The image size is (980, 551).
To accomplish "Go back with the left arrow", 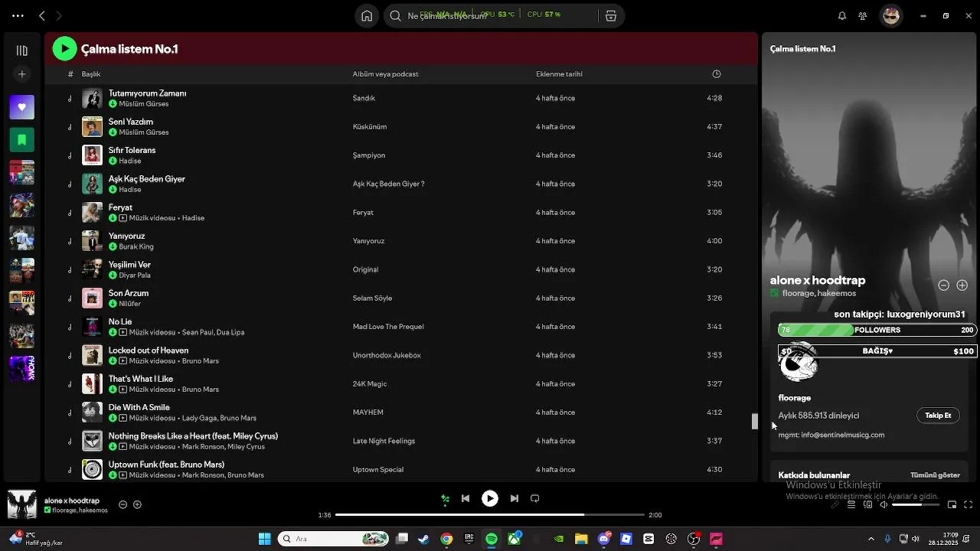I will pos(42,15).
